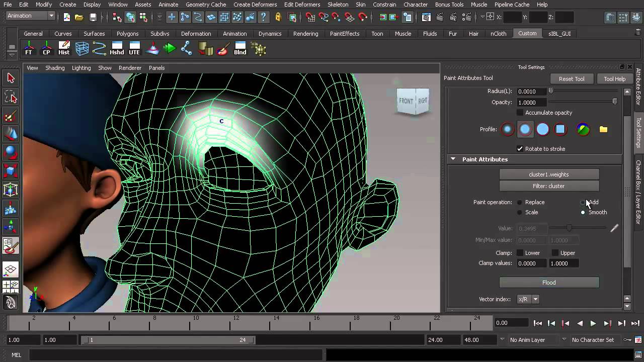Click the Reset Tool button
644x362 pixels.
pyautogui.click(x=572, y=79)
